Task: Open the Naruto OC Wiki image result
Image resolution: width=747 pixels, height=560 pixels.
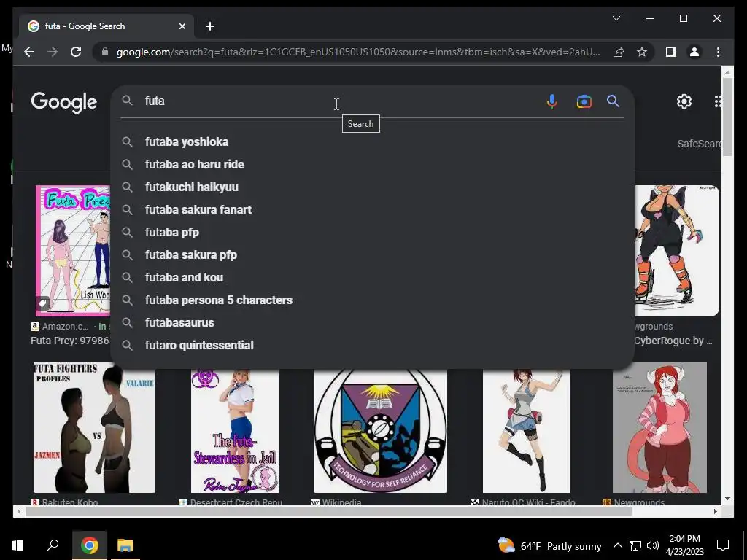Action: (x=526, y=431)
